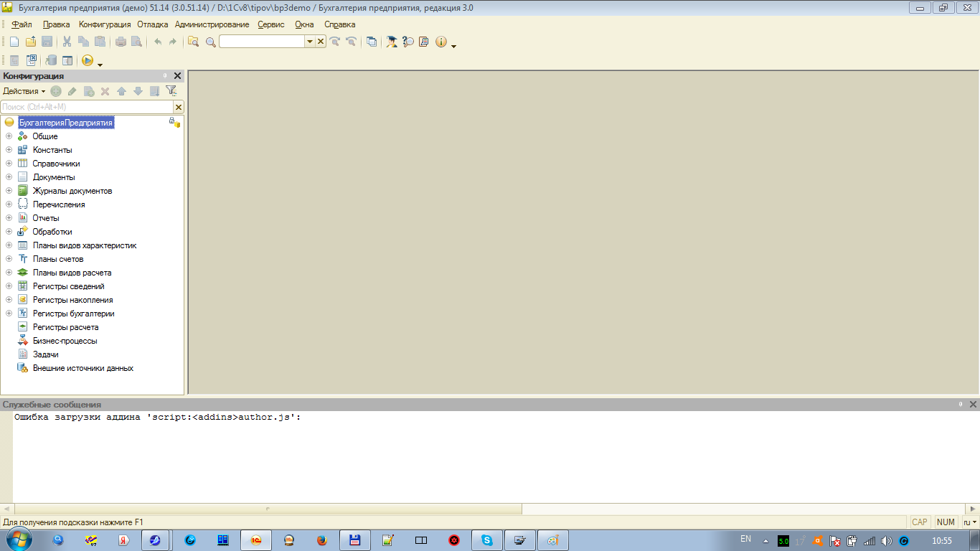Click the Cut scissors icon
The image size is (980, 551).
coord(67,42)
